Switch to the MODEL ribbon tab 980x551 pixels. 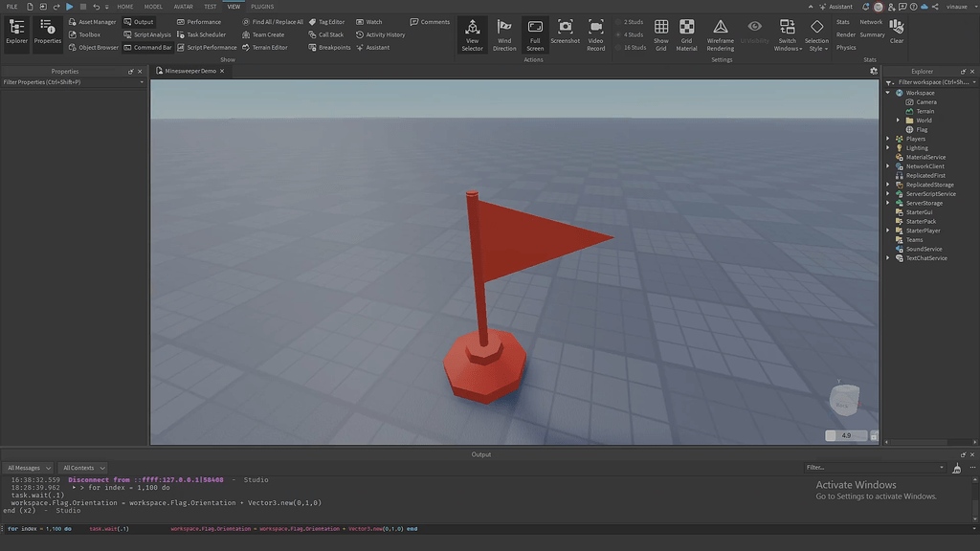pyautogui.click(x=153, y=6)
